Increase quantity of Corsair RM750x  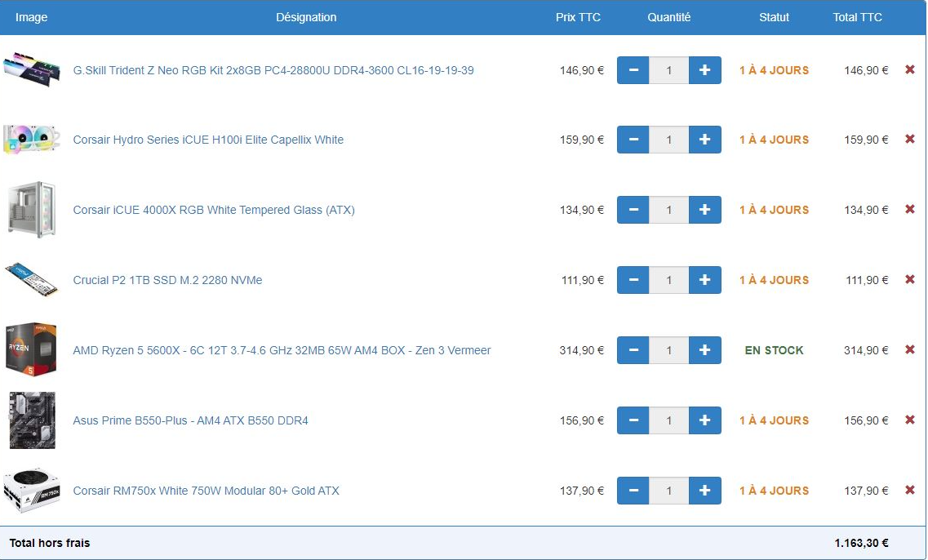tap(705, 490)
